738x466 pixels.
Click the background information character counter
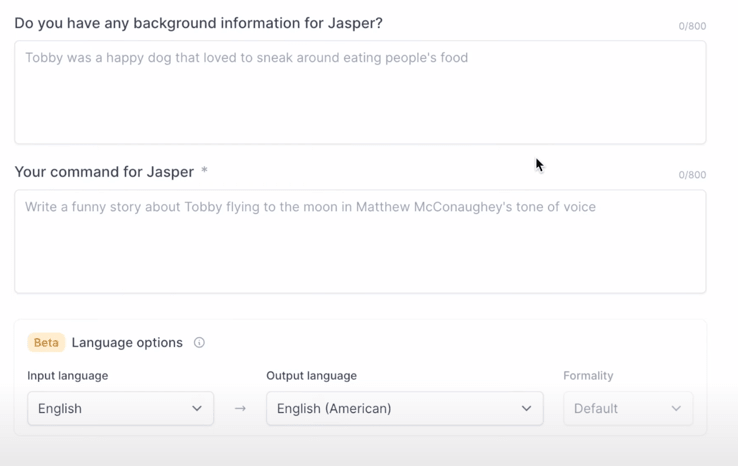[692, 26]
